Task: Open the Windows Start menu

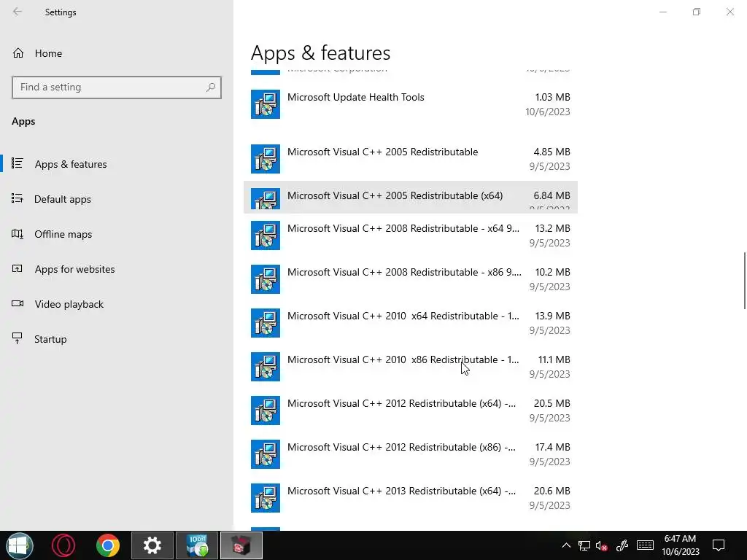Action: (x=20, y=545)
